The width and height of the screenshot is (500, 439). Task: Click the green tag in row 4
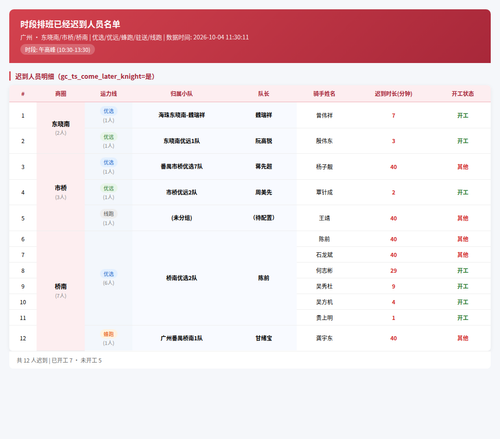coord(108,188)
